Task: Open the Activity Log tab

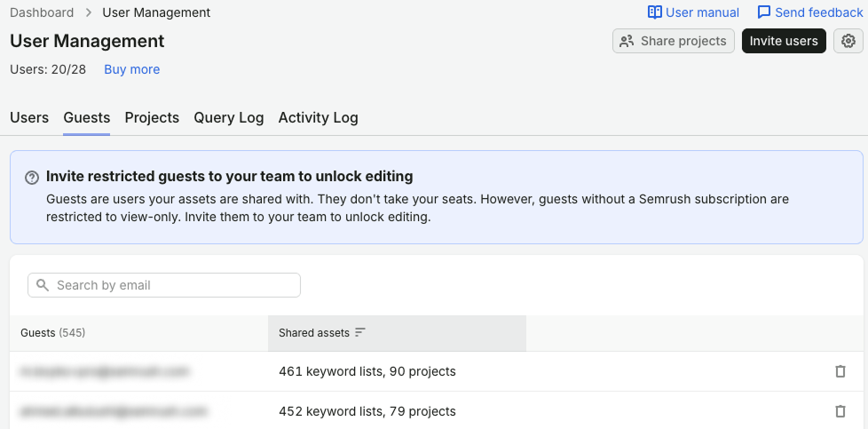Action: pyautogui.click(x=319, y=117)
